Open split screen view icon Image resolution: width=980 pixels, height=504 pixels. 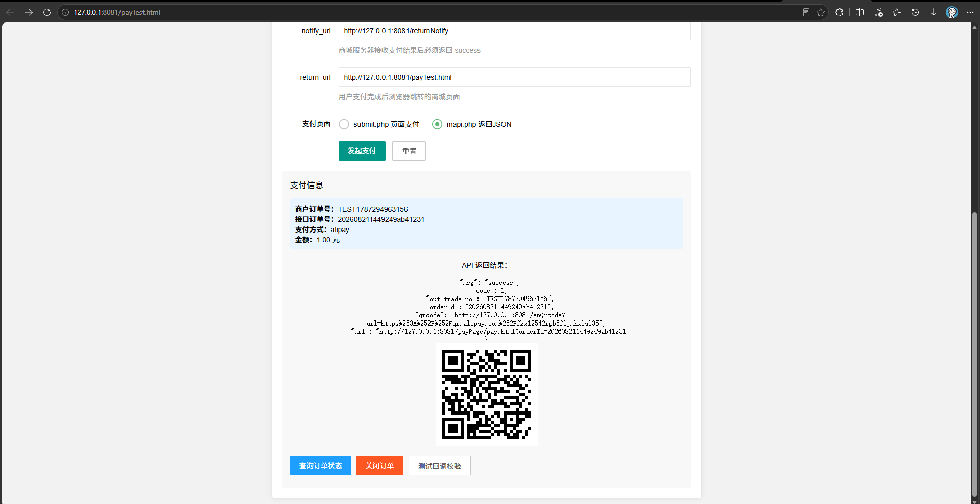[860, 12]
